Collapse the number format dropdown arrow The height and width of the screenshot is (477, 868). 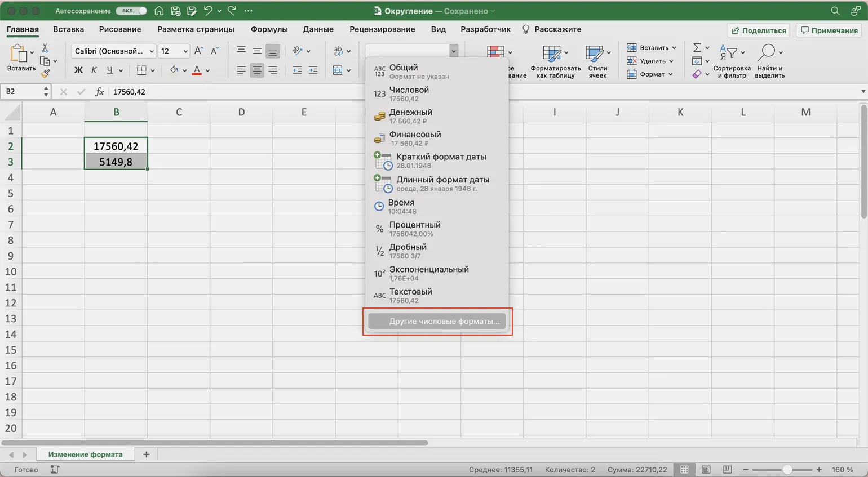pos(453,51)
